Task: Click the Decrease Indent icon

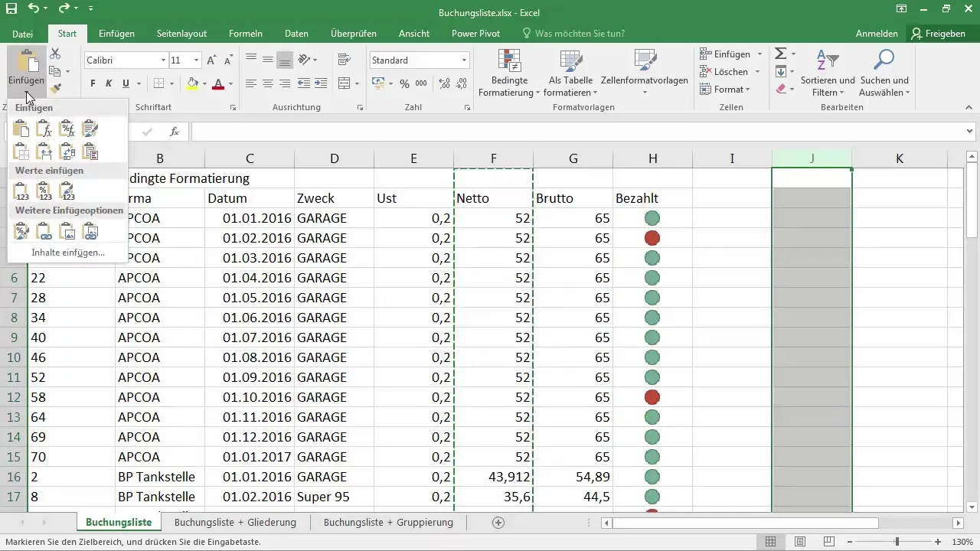Action: click(304, 83)
